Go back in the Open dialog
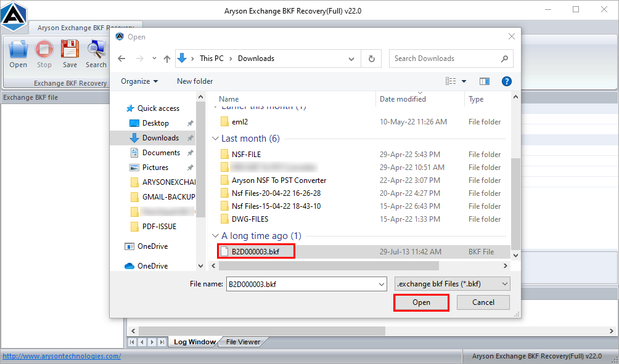Viewport: 619px width, 364px height. coord(121,59)
